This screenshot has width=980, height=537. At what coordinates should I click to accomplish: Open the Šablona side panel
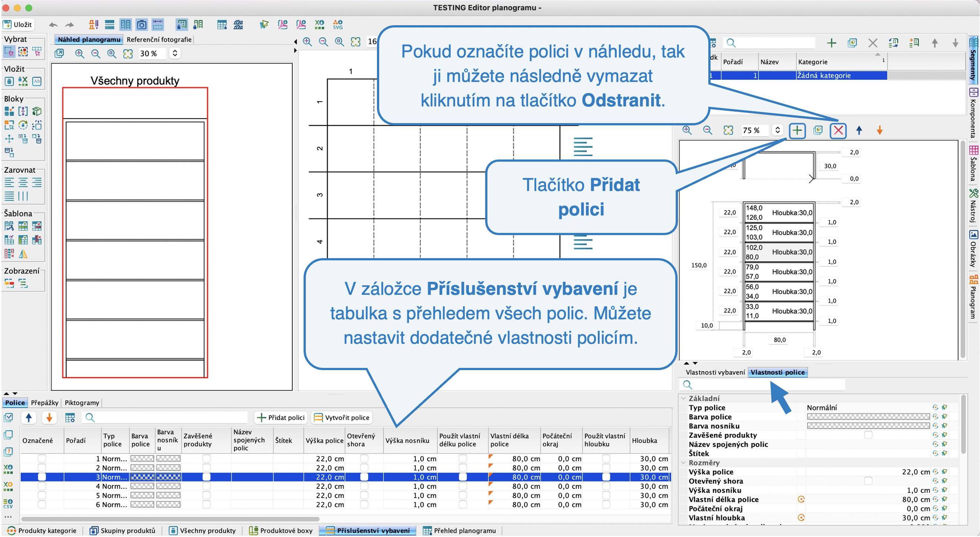pyautogui.click(x=973, y=163)
